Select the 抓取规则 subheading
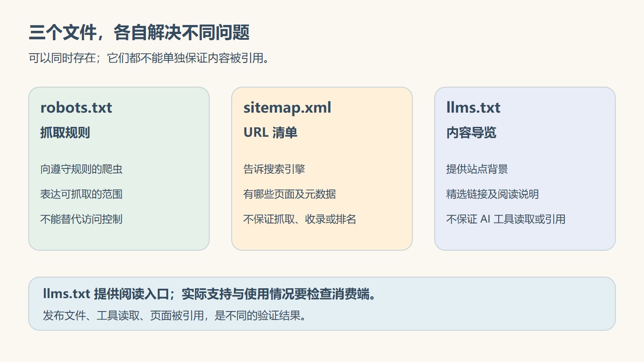 [x=65, y=133]
